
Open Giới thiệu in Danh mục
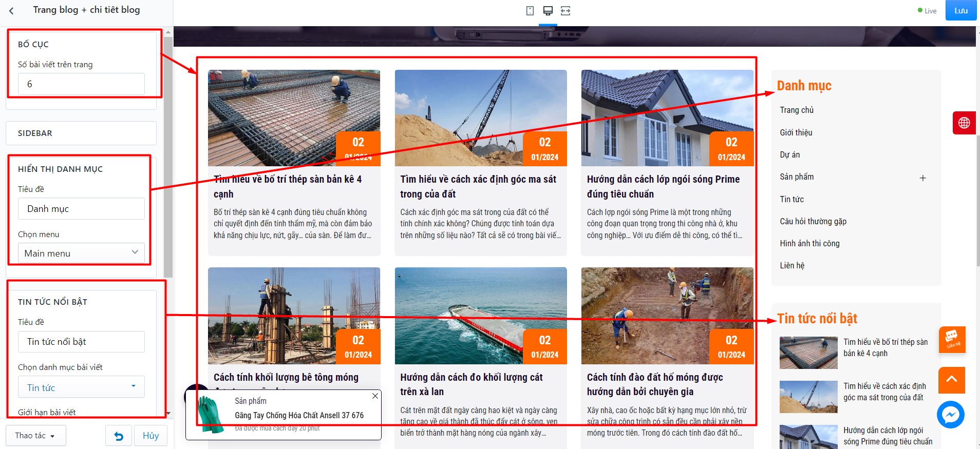click(x=796, y=132)
